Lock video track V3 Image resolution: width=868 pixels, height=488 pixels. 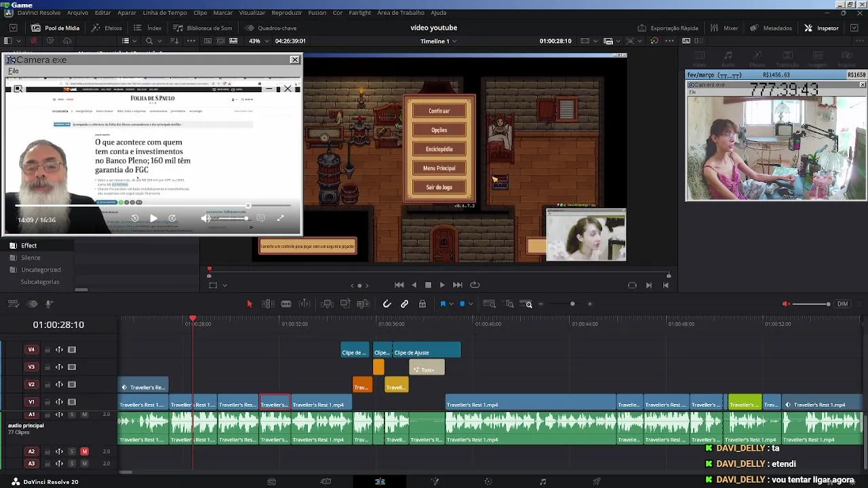tap(47, 367)
